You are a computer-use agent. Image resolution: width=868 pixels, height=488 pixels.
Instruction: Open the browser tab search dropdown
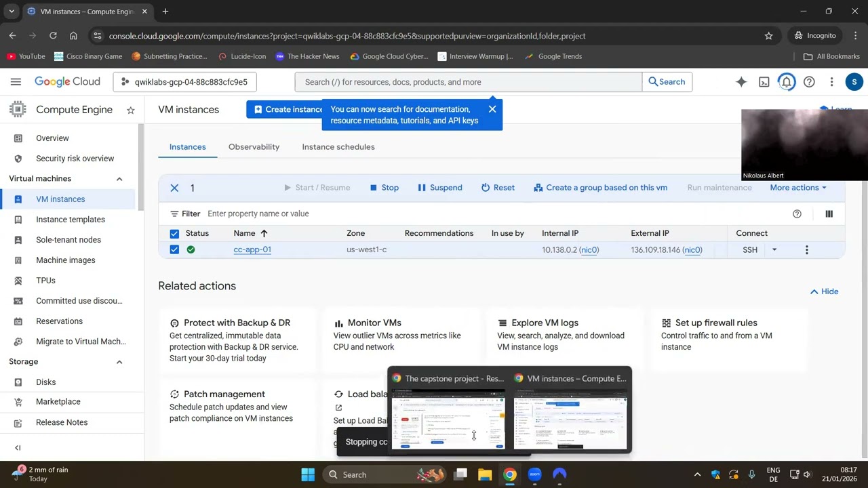pyautogui.click(x=12, y=12)
